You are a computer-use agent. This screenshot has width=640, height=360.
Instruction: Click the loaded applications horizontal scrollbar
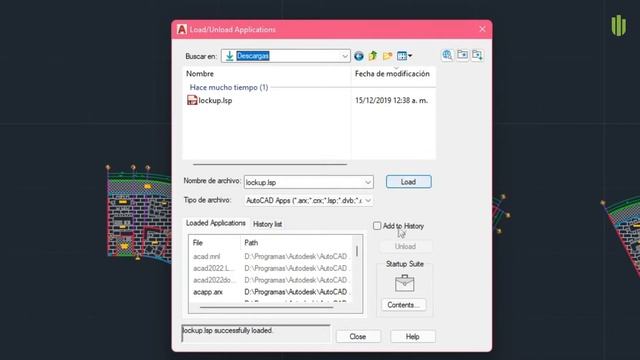click(266, 307)
